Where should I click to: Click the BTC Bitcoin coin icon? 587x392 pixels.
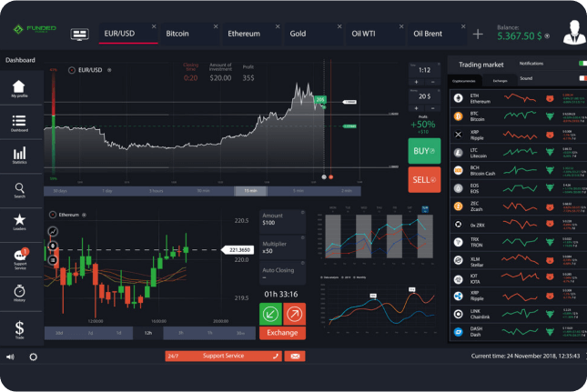pyautogui.click(x=458, y=116)
